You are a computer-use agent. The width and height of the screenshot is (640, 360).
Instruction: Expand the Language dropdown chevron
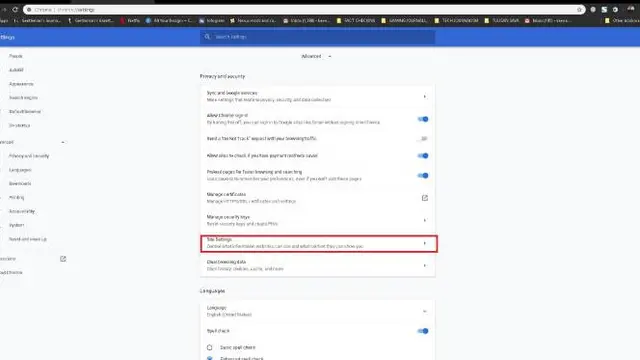coord(424,311)
